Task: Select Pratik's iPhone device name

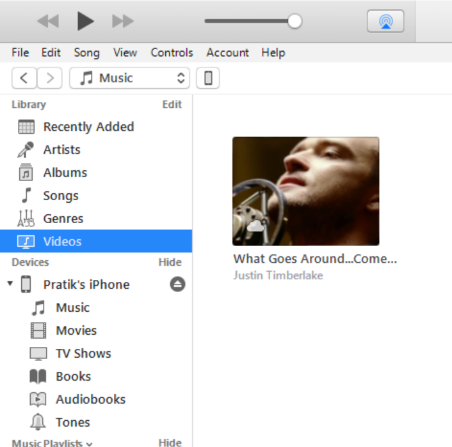Action: pos(86,285)
